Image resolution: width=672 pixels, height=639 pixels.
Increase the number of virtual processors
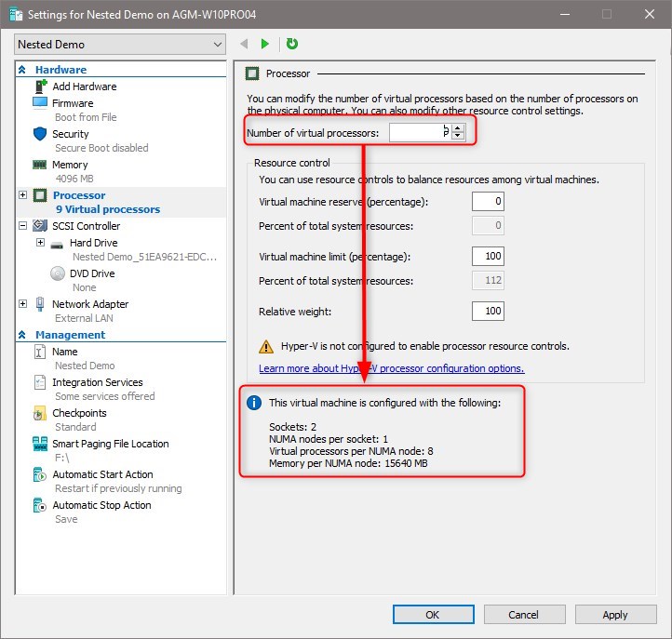(x=458, y=128)
